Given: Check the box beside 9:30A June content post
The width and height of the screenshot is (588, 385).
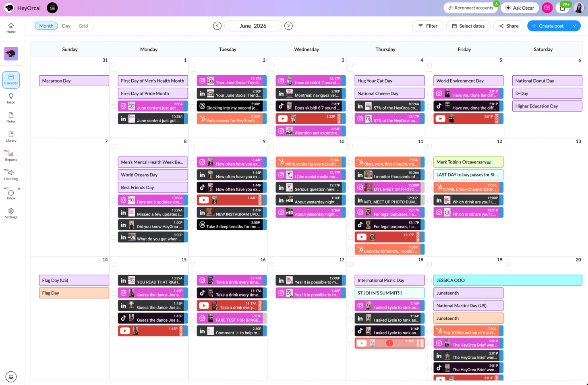Looking at the screenshot, I should point(114,107).
